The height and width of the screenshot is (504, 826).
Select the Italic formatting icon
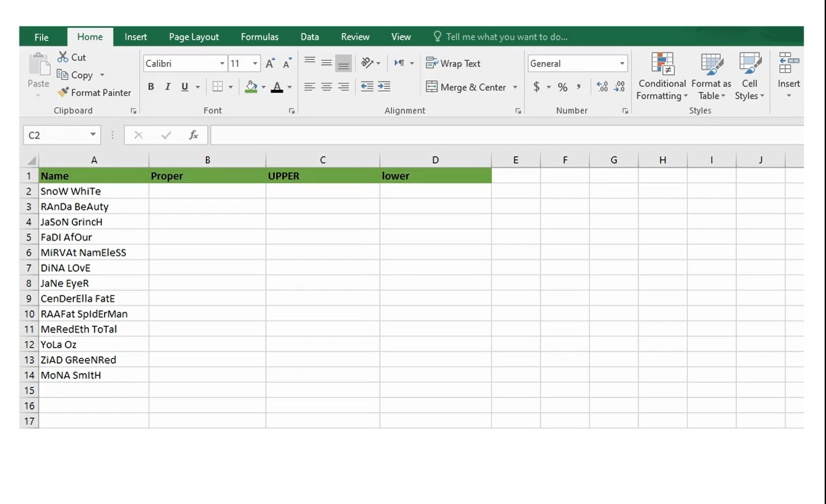[x=167, y=86]
